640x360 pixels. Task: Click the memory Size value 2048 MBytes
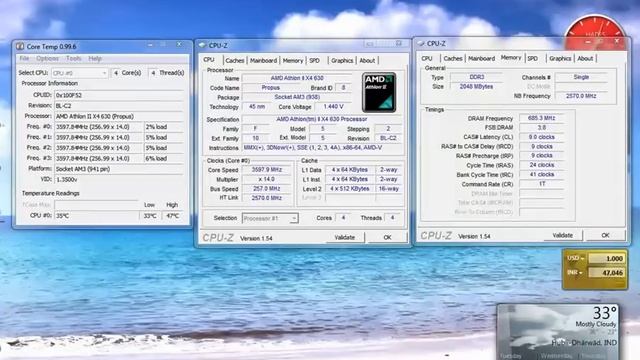[476, 87]
